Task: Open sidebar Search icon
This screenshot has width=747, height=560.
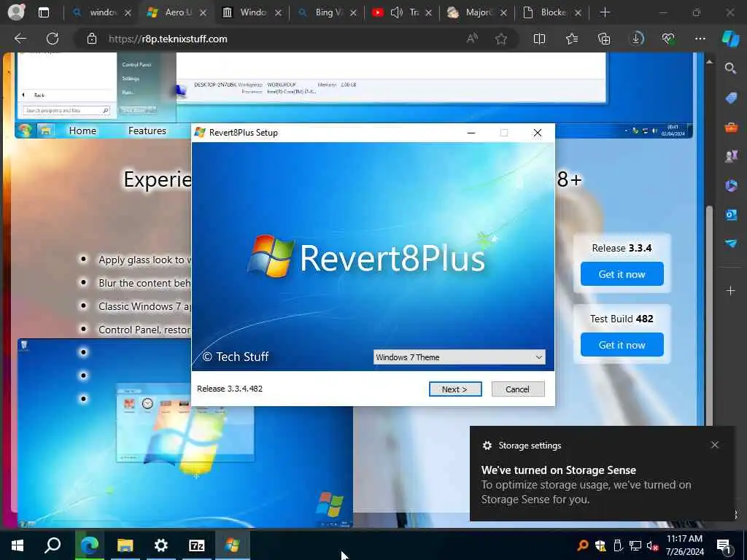Action: 730,68
